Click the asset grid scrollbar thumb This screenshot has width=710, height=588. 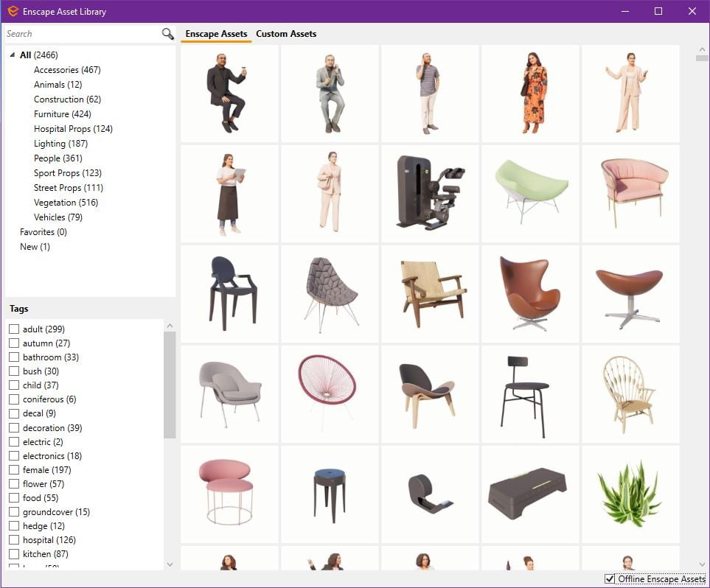[x=702, y=58]
